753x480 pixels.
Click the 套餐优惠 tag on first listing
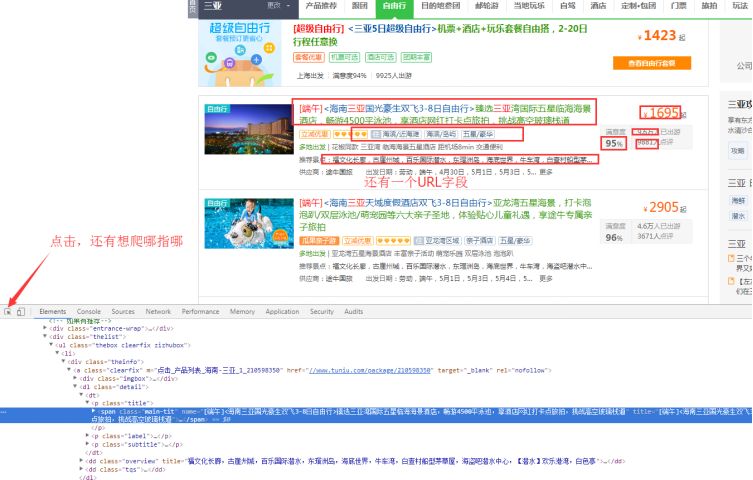click(309, 57)
